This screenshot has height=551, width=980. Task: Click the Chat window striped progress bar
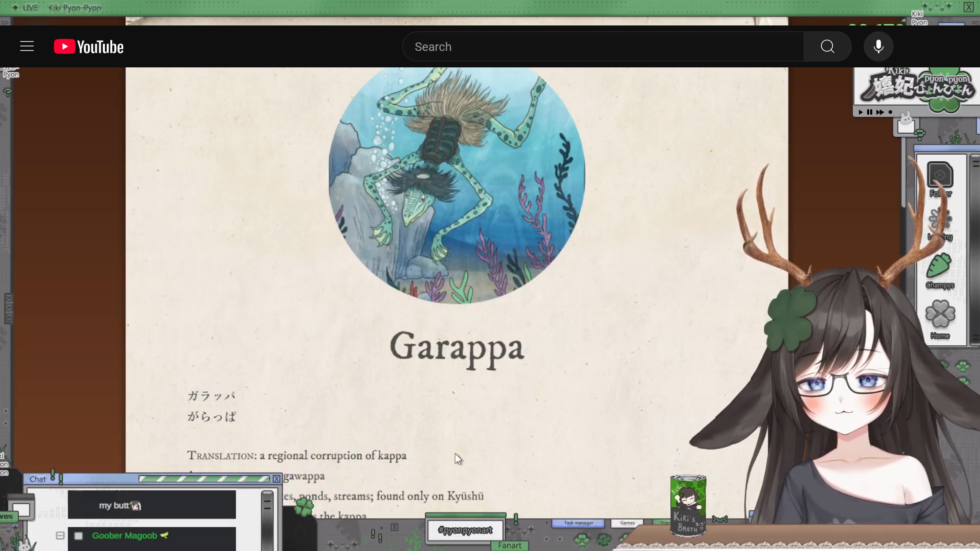click(x=204, y=479)
